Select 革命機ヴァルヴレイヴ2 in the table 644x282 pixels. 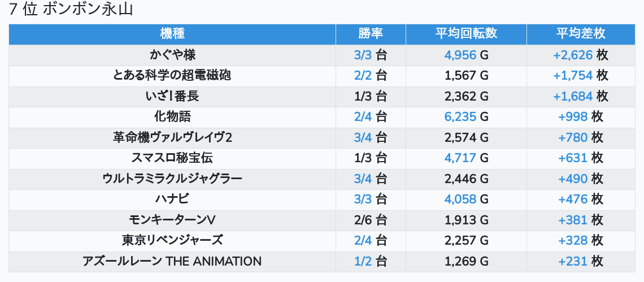tap(172, 137)
